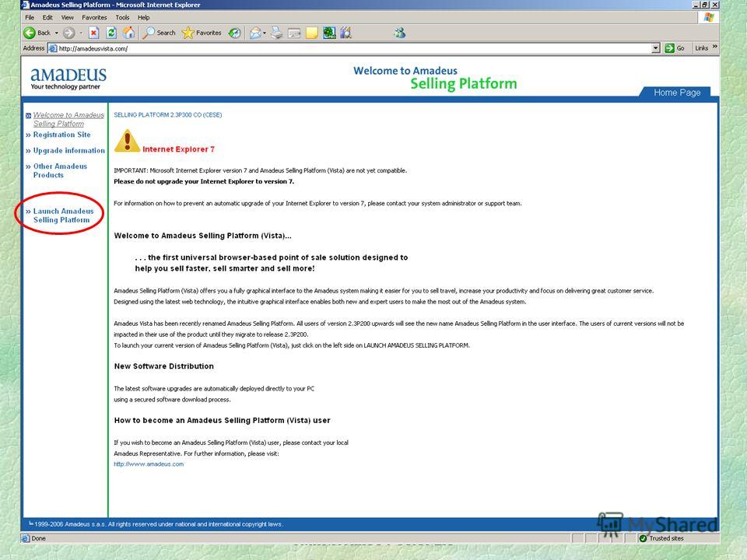Open the Tools menu
This screenshot has height=560, width=747.
[122, 18]
